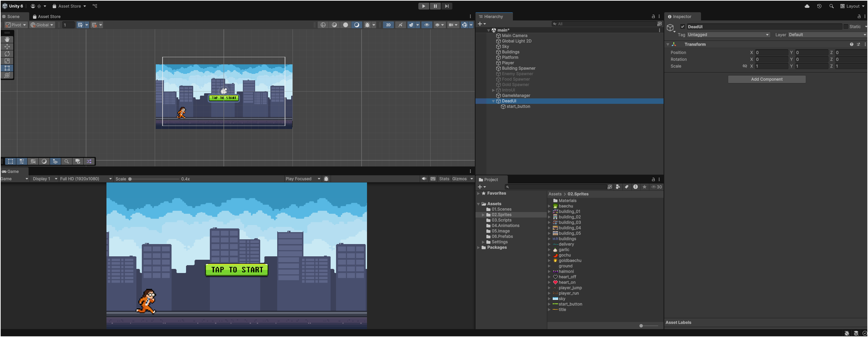Select the Rect tool
The image size is (868, 337).
click(x=7, y=68)
